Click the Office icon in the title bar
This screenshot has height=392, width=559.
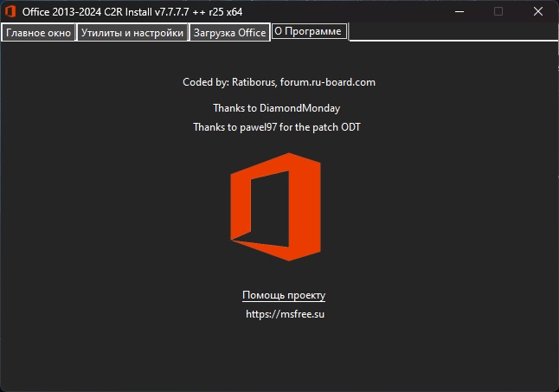pyautogui.click(x=10, y=11)
